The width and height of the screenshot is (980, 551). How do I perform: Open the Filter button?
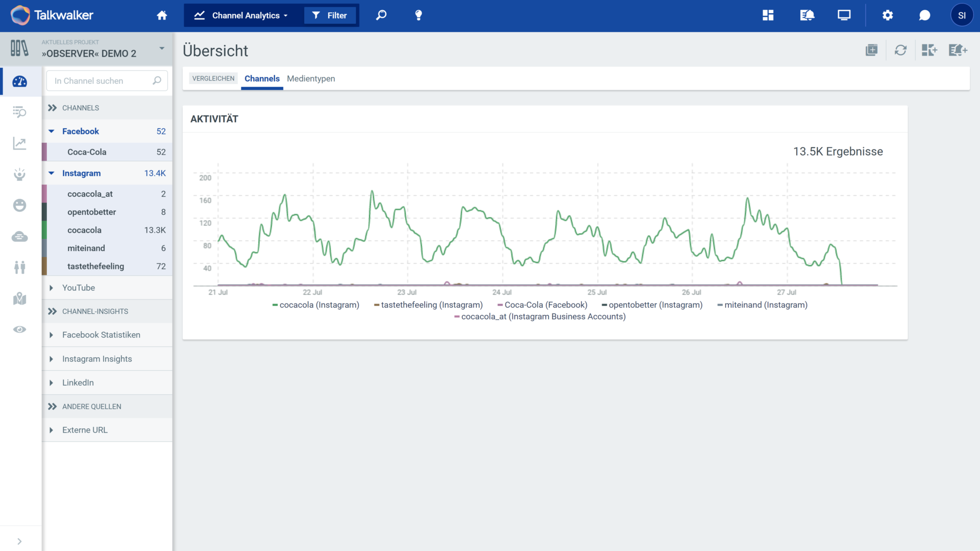click(x=330, y=15)
